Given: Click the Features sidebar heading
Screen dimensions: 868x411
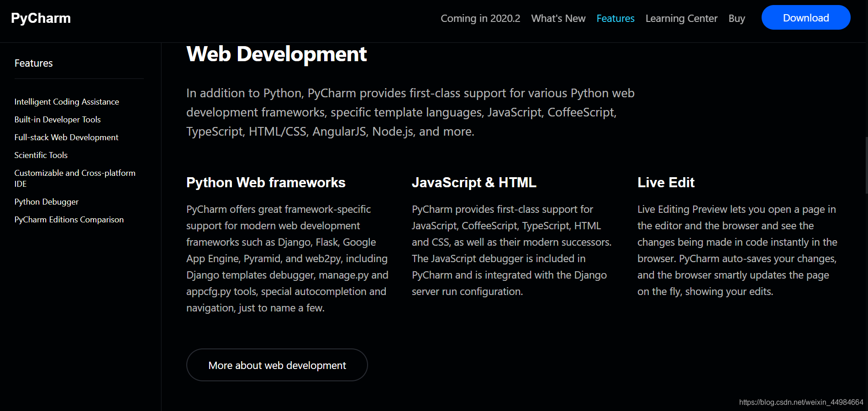Looking at the screenshot, I should pyautogui.click(x=34, y=63).
